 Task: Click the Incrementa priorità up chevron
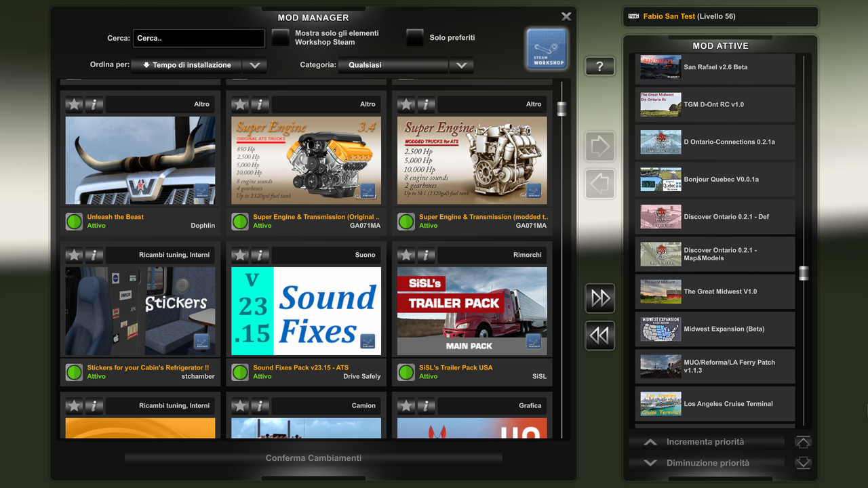pos(650,442)
